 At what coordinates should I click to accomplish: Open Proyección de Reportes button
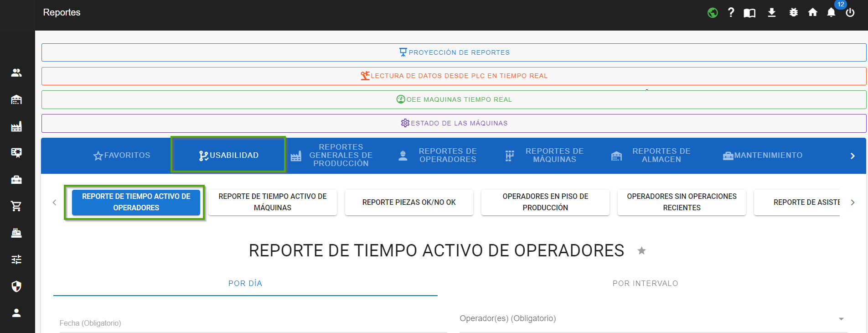click(x=454, y=52)
